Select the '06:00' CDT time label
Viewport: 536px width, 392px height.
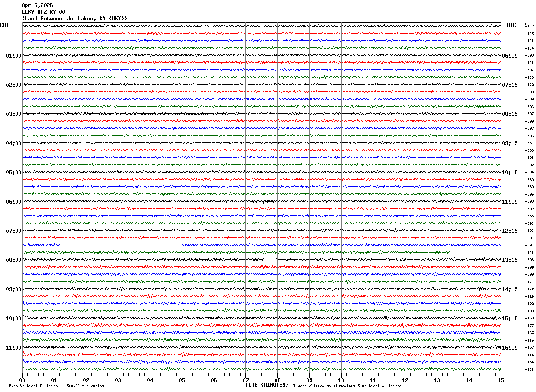(14, 202)
